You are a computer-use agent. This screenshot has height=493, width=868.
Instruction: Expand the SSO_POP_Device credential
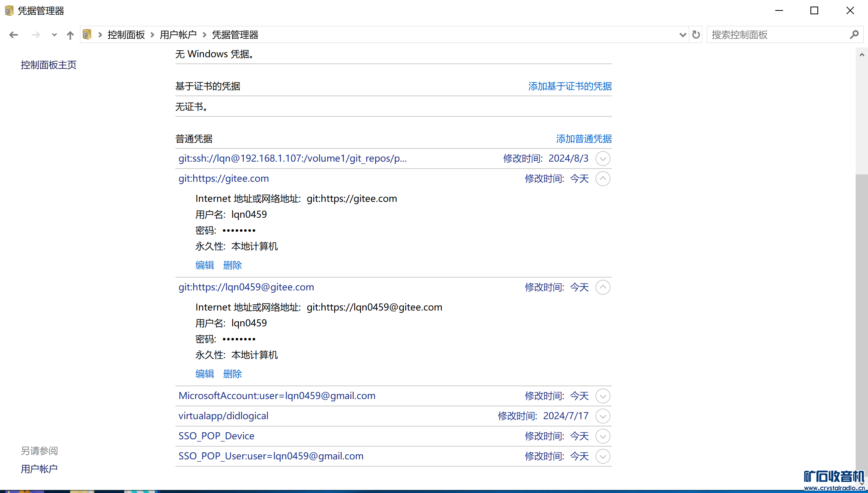click(603, 436)
